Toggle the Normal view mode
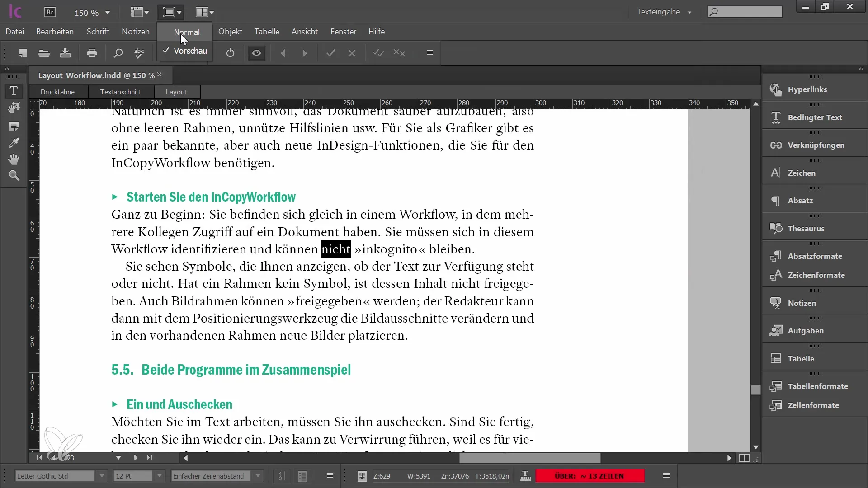Image resolution: width=868 pixels, height=488 pixels. pyautogui.click(x=187, y=32)
